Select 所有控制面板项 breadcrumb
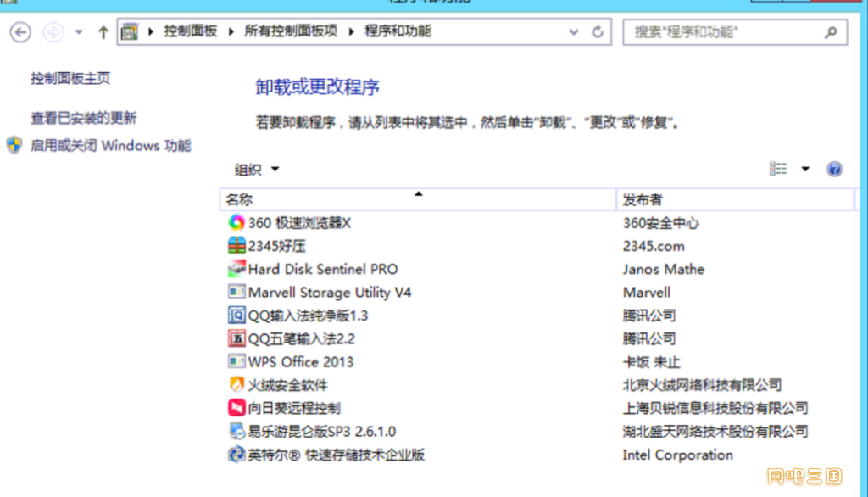Screen dimensions: 868x497 [291, 31]
